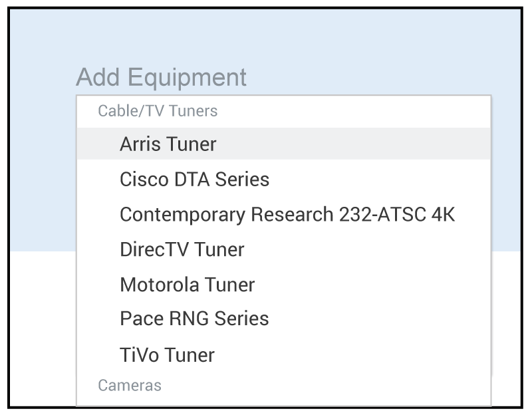Click the Add Equipment heading
Screen dimensions: 532x415
pos(161,77)
